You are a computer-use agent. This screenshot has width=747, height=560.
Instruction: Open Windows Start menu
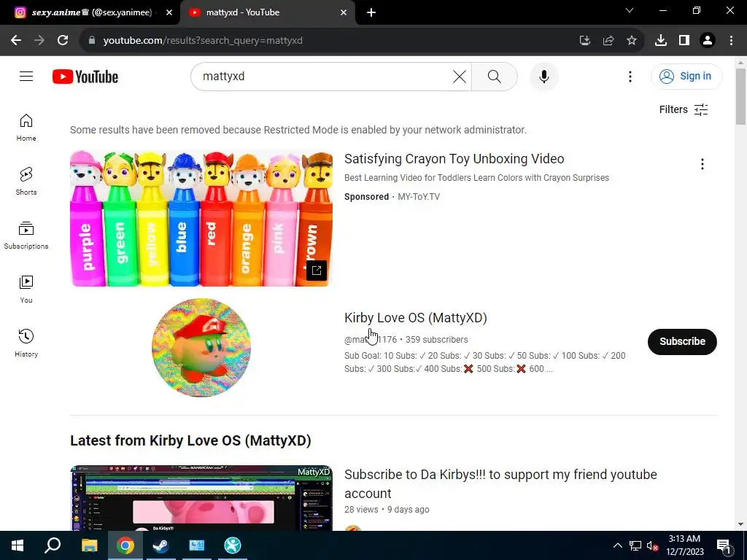pos(18,545)
